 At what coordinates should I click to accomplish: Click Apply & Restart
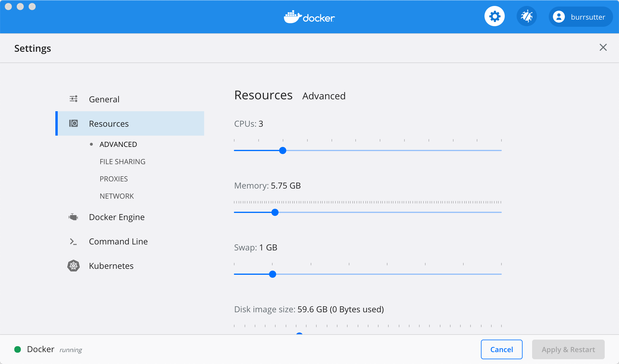[568, 349]
